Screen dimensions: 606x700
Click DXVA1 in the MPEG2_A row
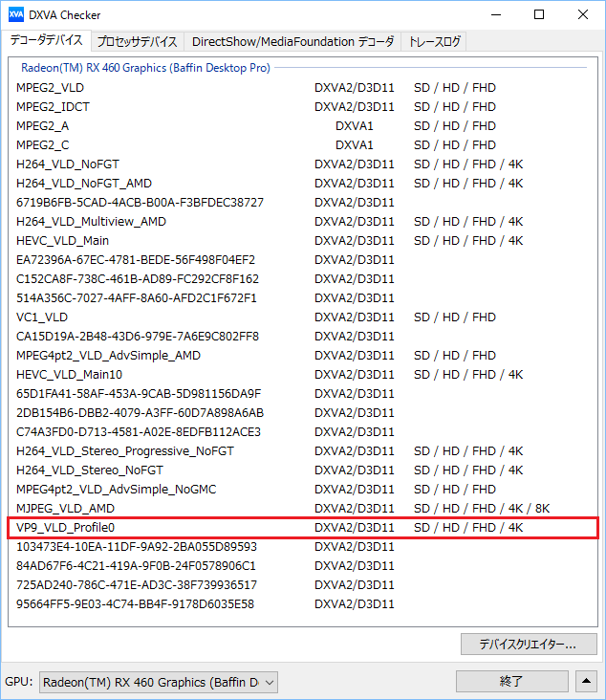[x=355, y=126]
